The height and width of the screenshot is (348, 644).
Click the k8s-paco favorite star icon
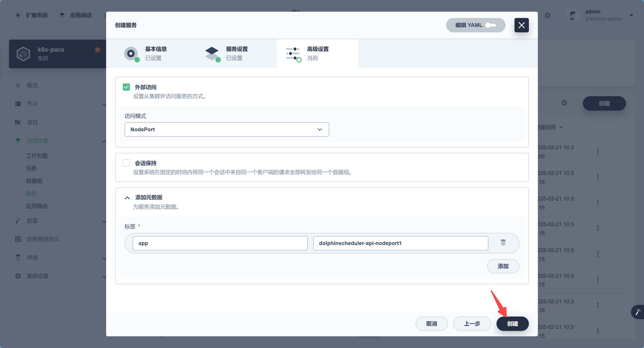pyautogui.click(x=98, y=49)
